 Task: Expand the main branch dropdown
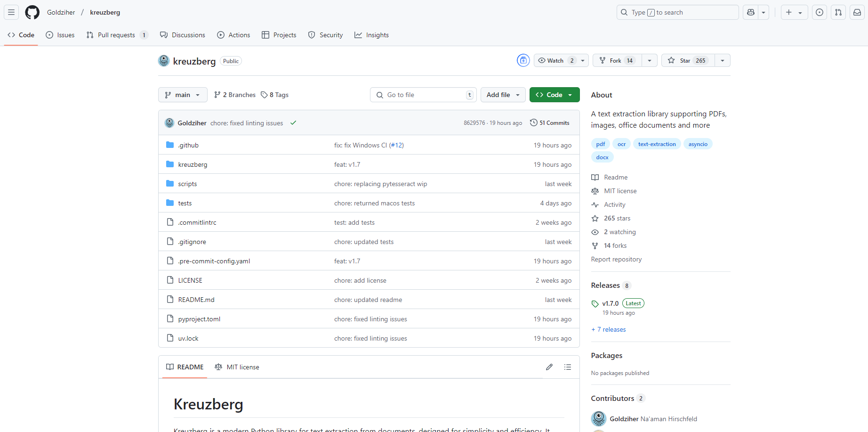click(x=183, y=95)
